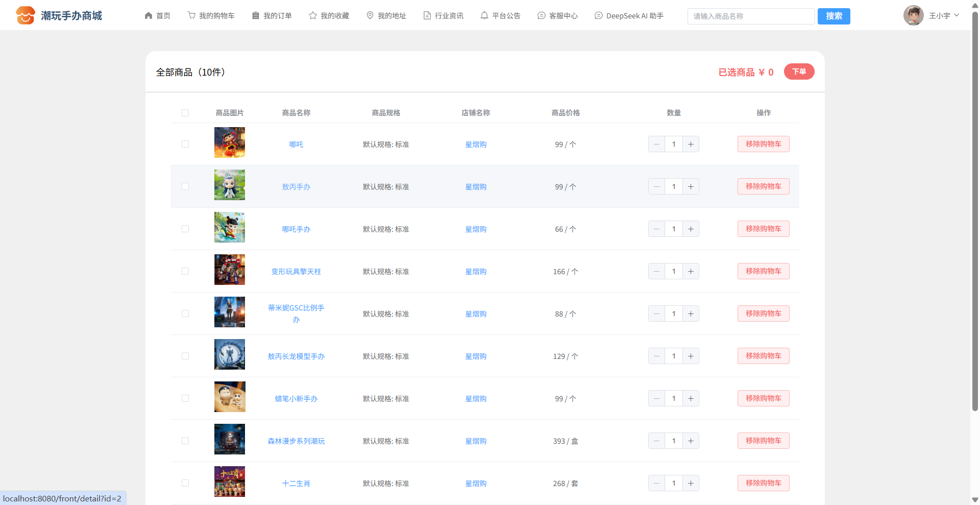
Task: Open 我的收藏 star favorites icon
Action: (313, 15)
